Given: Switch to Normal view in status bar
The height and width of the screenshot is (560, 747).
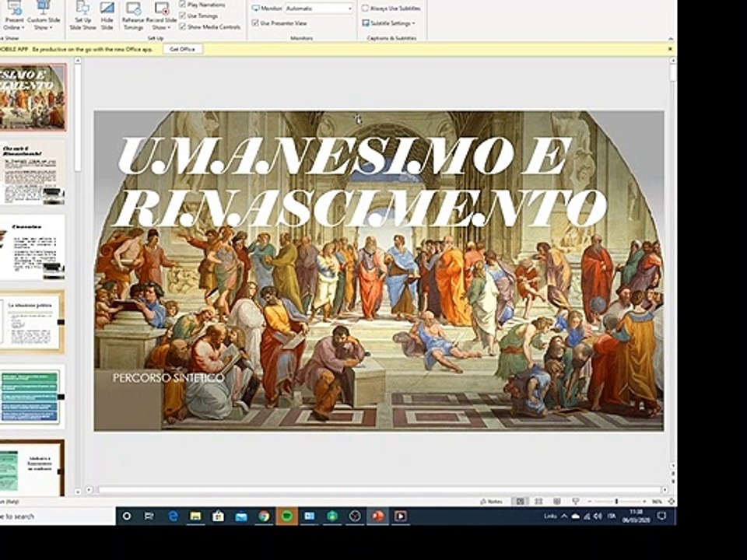Looking at the screenshot, I should tap(520, 502).
